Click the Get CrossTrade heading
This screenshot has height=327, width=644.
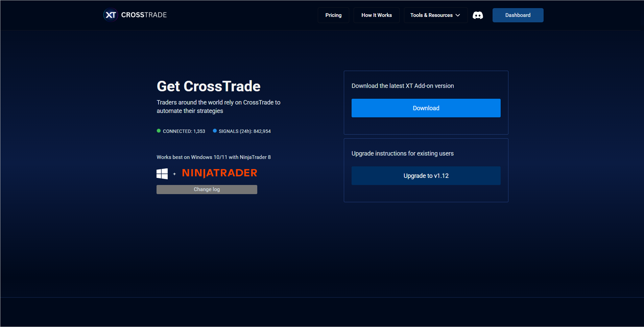[209, 86]
